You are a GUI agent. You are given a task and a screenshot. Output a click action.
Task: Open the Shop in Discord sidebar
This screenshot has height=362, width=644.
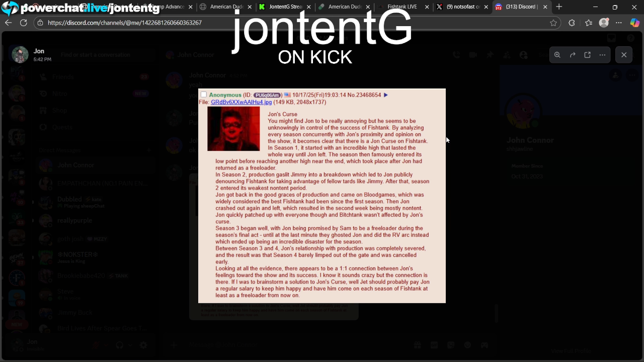95,111
